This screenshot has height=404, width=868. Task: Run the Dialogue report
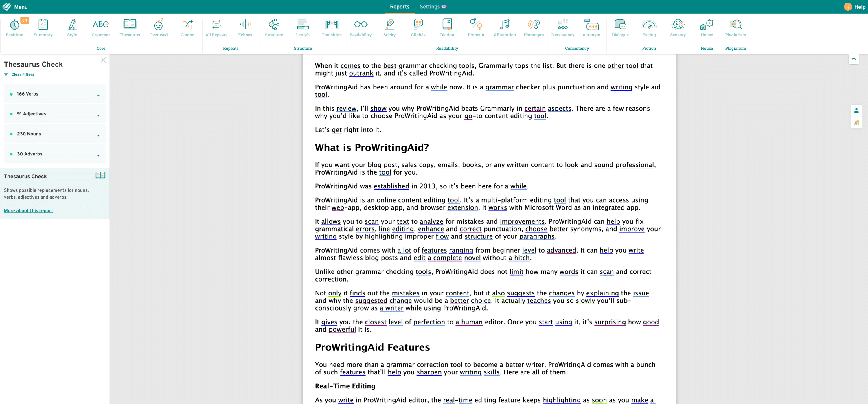tap(620, 27)
